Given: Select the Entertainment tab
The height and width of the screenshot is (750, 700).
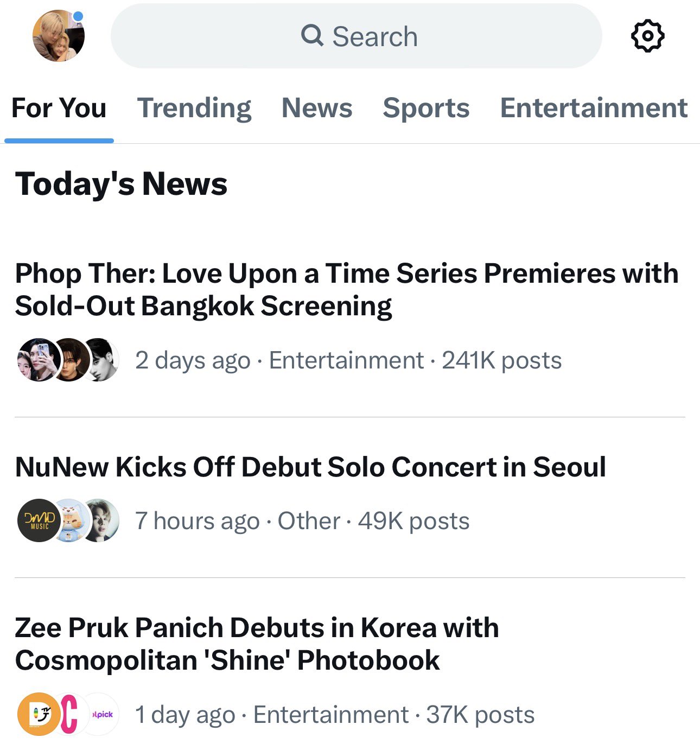Looking at the screenshot, I should [594, 107].
